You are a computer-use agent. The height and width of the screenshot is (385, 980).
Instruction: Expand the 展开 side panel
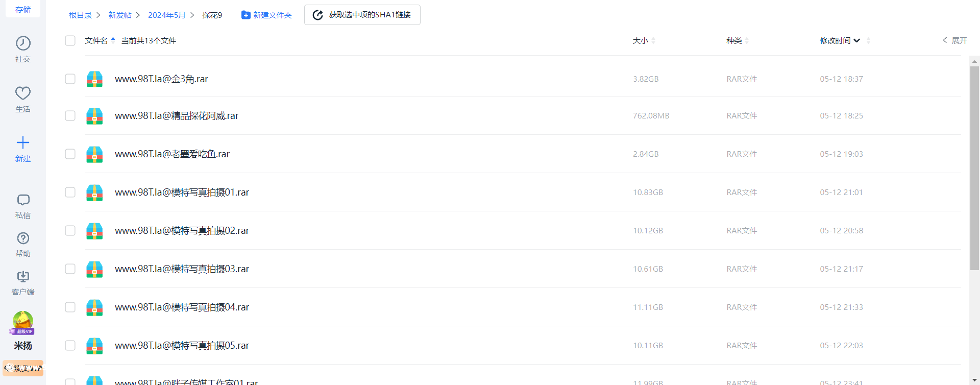[954, 41]
